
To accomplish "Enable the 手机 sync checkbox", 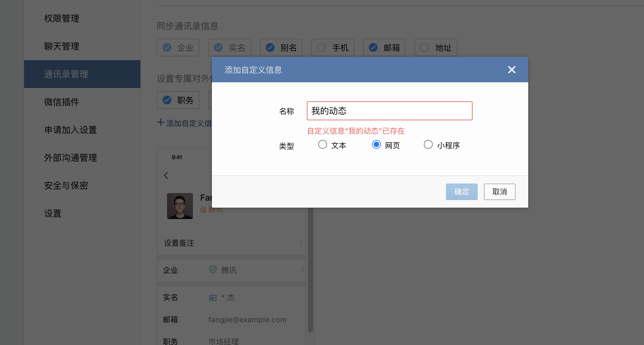I will (321, 47).
